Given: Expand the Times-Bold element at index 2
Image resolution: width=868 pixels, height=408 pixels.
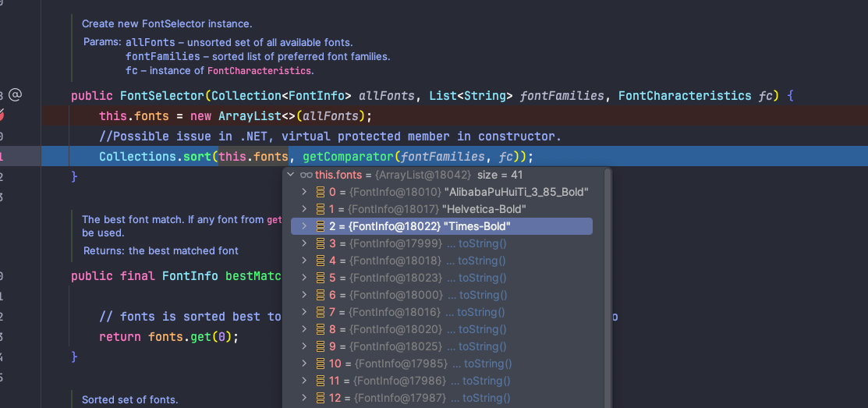Looking at the screenshot, I should click(x=304, y=226).
